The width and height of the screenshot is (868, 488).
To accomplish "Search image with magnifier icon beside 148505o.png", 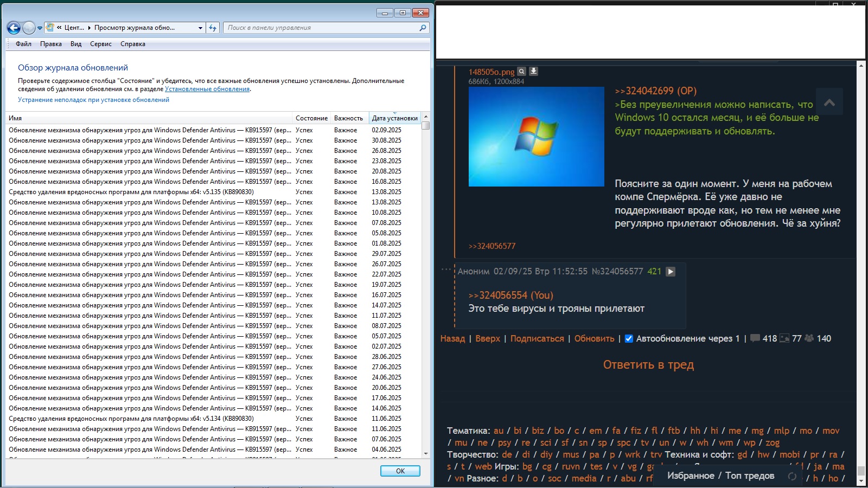I will click(x=521, y=72).
